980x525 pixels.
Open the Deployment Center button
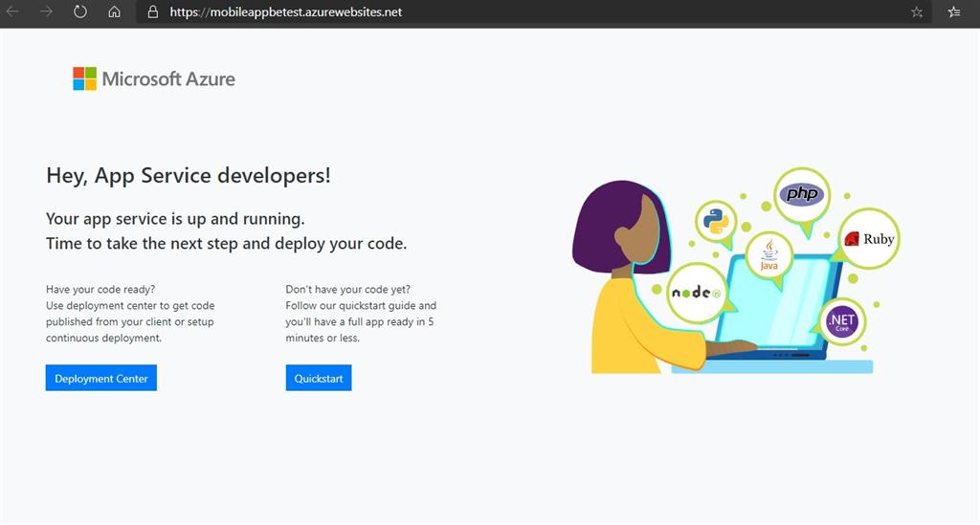pyautogui.click(x=101, y=378)
